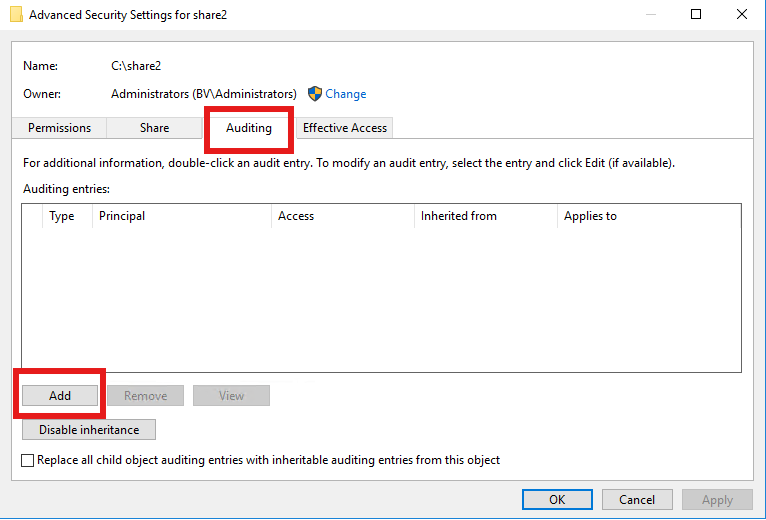Open the Share tab
766x520 pixels.
pyautogui.click(x=154, y=128)
